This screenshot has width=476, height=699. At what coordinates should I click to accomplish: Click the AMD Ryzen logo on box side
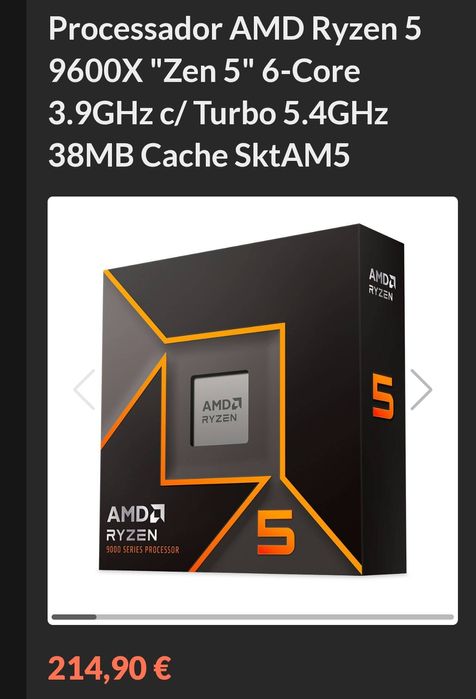tap(382, 284)
